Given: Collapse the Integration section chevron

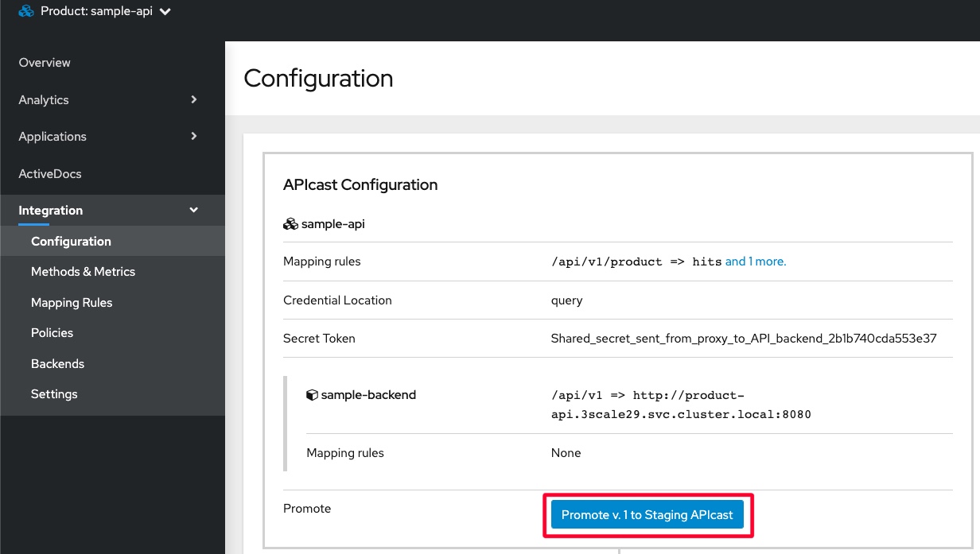Looking at the screenshot, I should (x=193, y=211).
